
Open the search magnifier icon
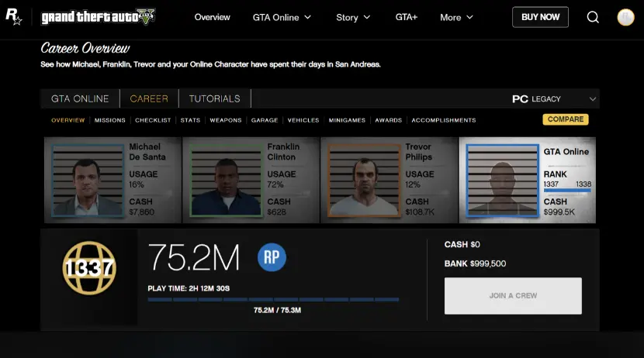coord(593,17)
